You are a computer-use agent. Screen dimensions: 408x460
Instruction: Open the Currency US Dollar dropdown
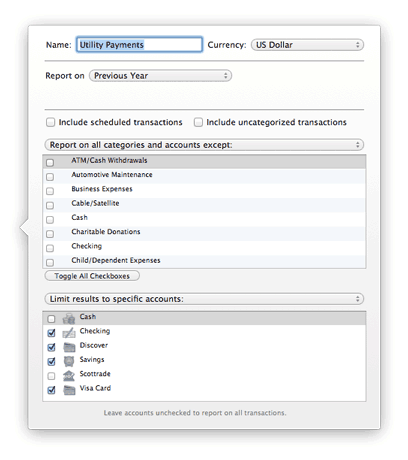[307, 45]
